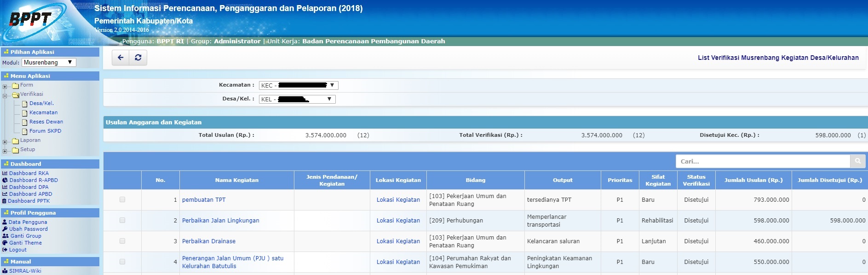Image resolution: width=868 pixels, height=275 pixels.
Task: Open the Perbaikan Jalan Lingkungan link
Action: 221,220
